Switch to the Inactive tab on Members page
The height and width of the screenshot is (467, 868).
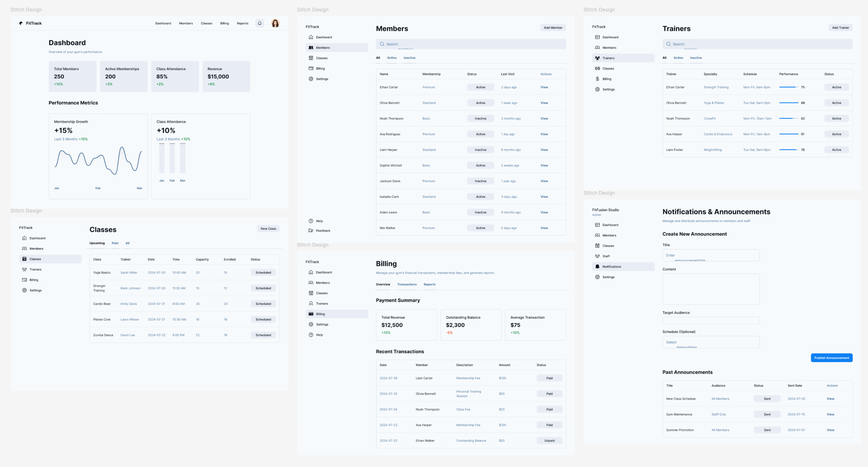click(x=409, y=58)
